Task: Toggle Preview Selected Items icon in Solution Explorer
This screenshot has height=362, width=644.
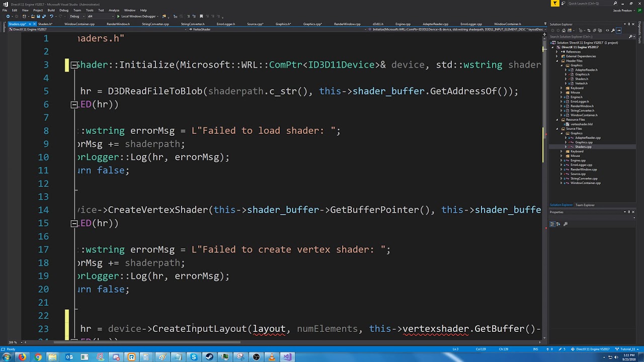Action: point(619,30)
